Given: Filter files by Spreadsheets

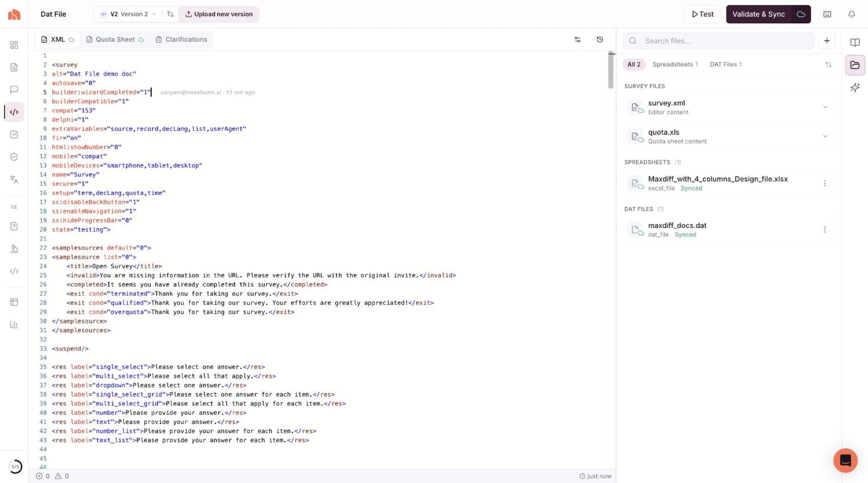Looking at the screenshot, I should tap(675, 65).
